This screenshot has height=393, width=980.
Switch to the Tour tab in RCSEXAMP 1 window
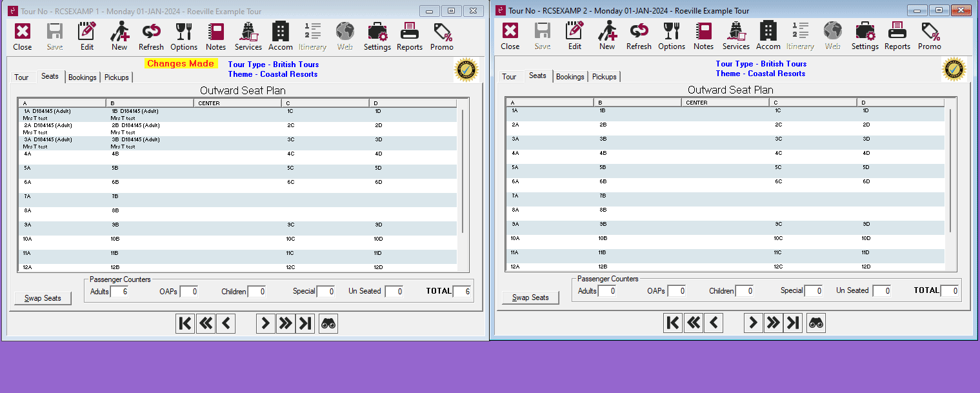click(22, 77)
